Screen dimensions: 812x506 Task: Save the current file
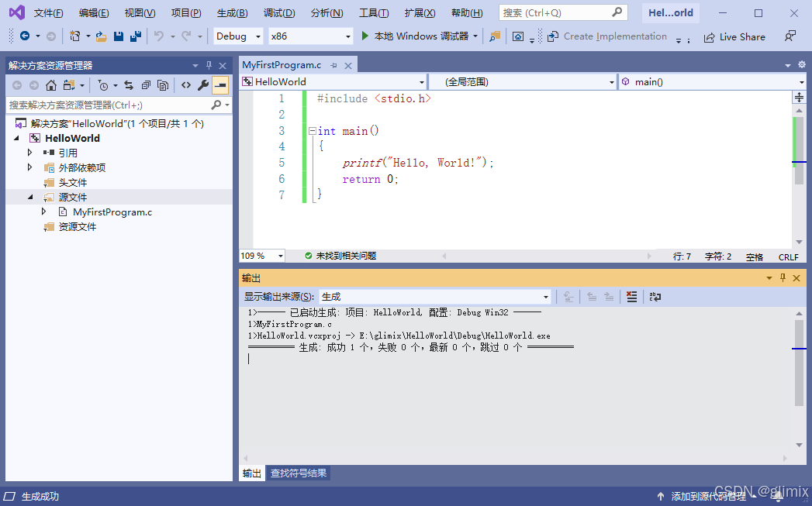point(119,36)
